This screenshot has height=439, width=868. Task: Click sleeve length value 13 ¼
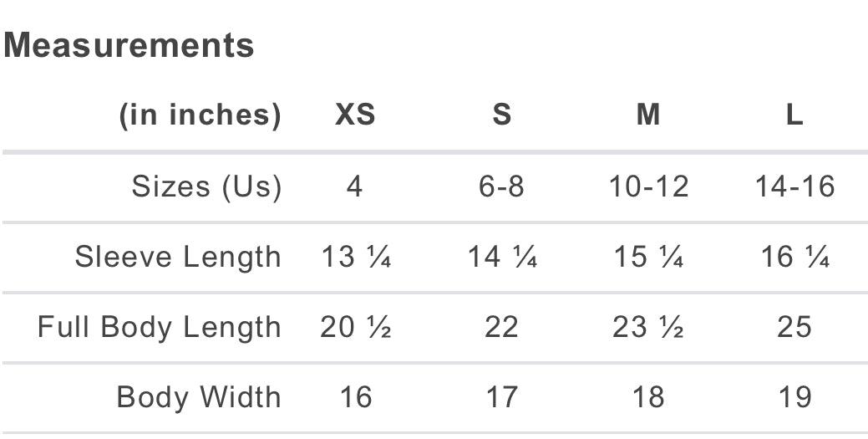(356, 257)
